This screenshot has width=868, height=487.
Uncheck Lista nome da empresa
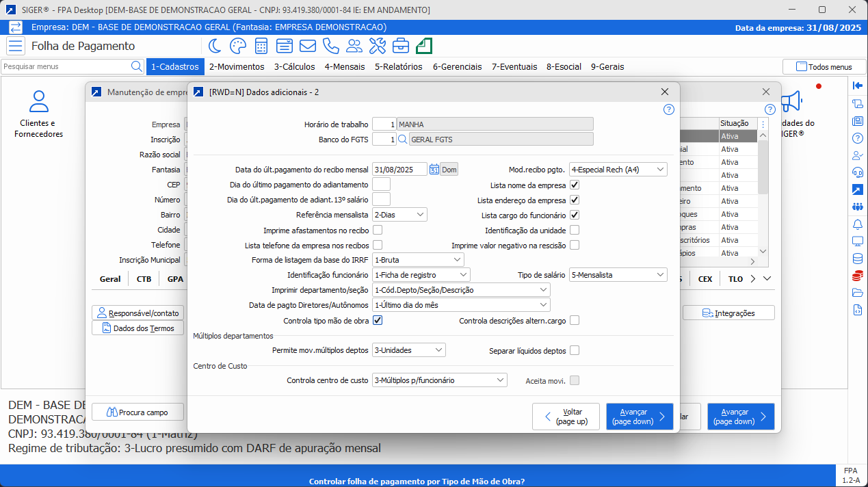click(575, 185)
